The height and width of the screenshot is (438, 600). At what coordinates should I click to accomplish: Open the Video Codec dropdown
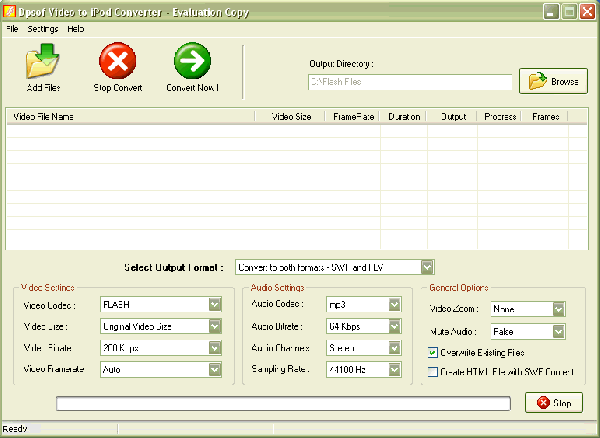click(214, 304)
